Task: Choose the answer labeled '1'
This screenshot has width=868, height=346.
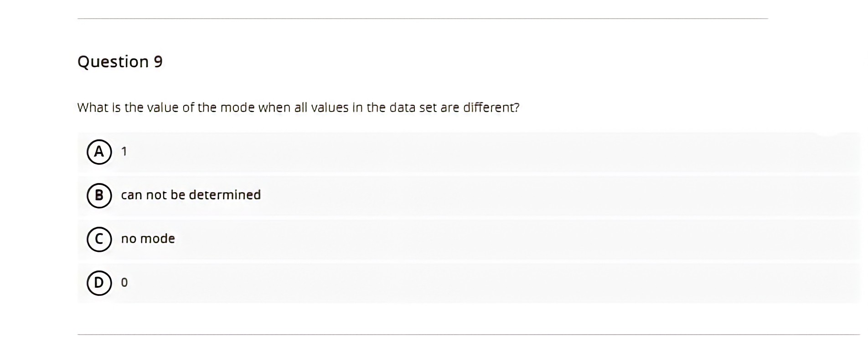Action: tap(124, 151)
